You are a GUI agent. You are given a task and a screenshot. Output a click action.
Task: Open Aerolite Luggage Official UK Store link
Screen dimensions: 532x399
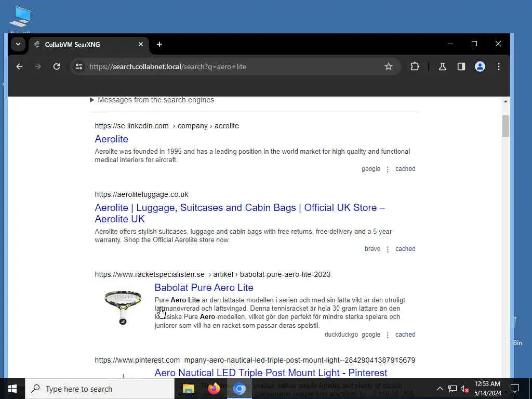240,213
